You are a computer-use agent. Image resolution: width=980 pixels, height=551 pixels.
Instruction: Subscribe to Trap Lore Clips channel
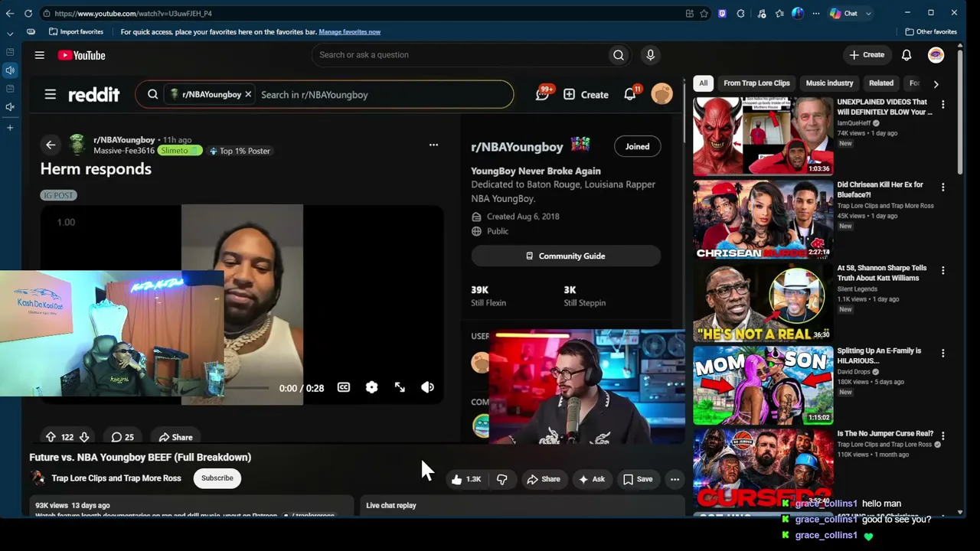[x=217, y=478]
